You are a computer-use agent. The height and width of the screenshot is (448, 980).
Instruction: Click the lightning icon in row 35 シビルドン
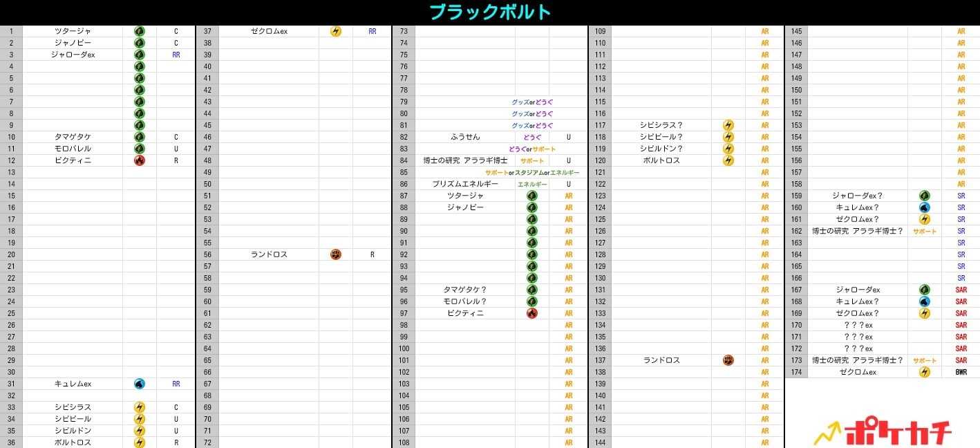tap(140, 431)
